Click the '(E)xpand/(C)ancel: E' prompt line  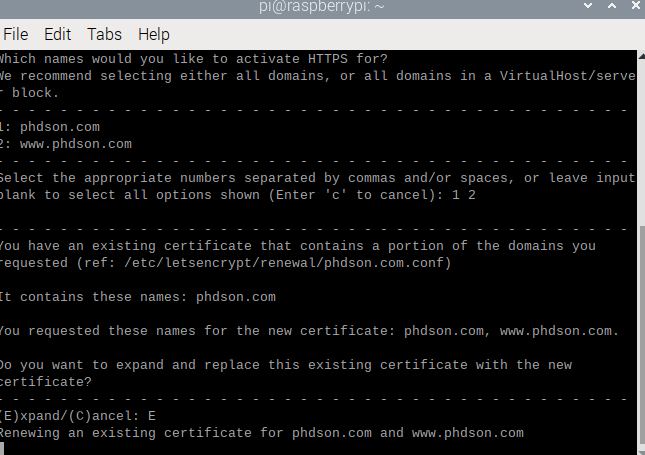pos(77,416)
